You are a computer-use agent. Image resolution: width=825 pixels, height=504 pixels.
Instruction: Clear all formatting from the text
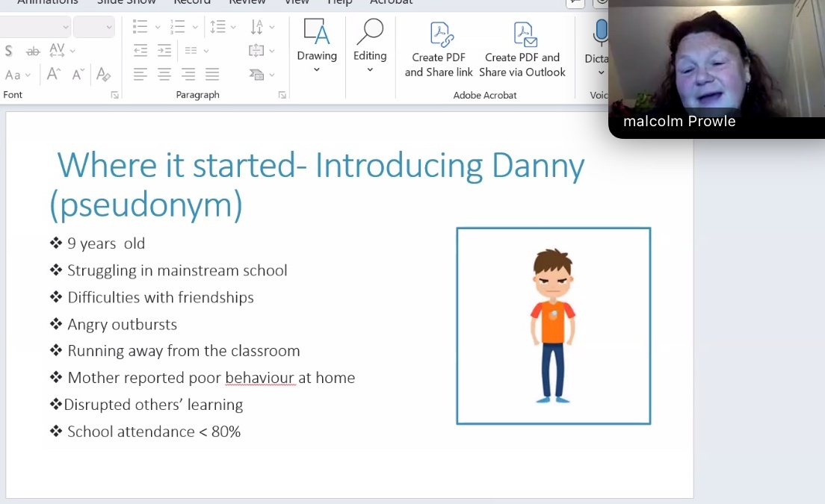pos(104,75)
